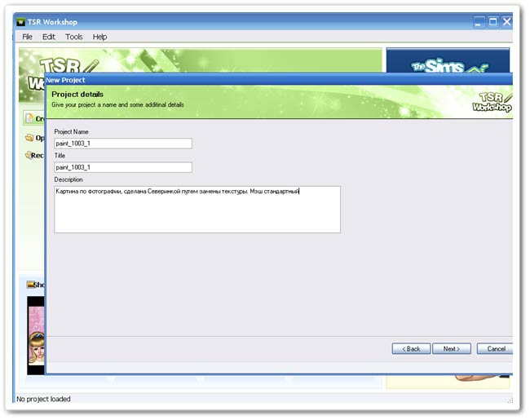Cancel the New Project dialog

496,348
